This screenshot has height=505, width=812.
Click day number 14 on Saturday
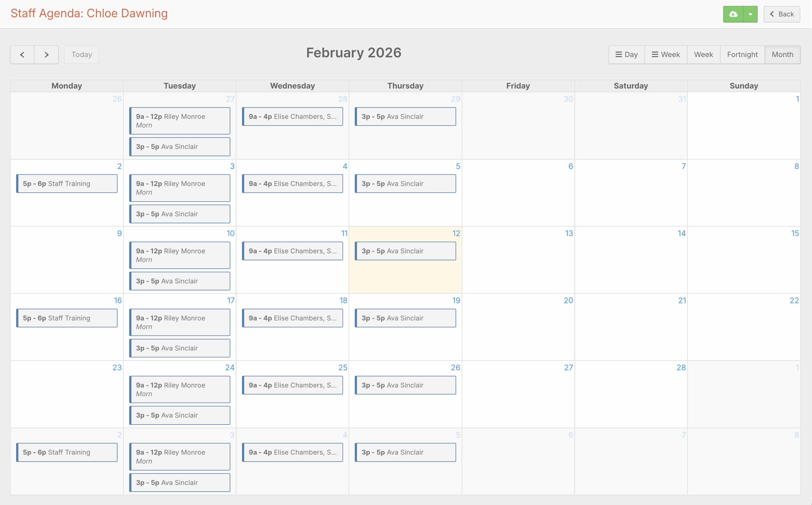pyautogui.click(x=681, y=233)
